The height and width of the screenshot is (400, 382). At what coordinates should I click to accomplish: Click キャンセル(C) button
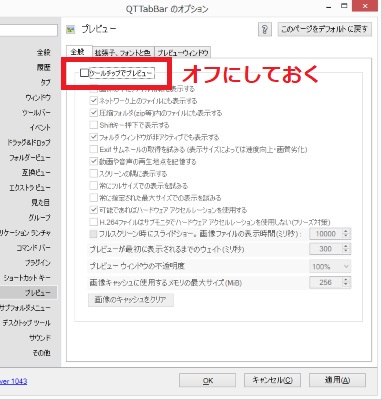click(272, 380)
